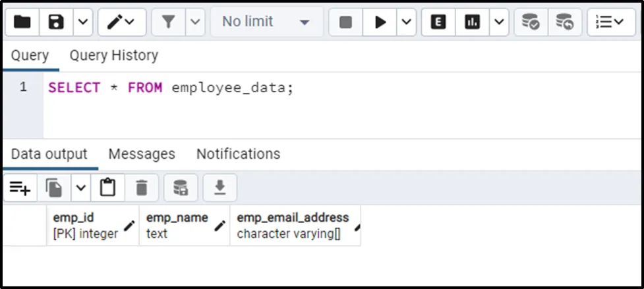
Task: Open the save options dropdown arrow
Action: pos(82,22)
